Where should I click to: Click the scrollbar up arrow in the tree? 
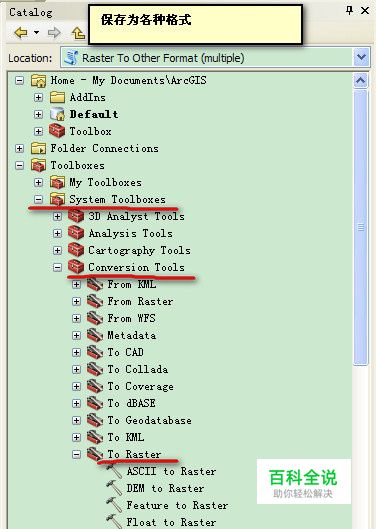pos(361,81)
